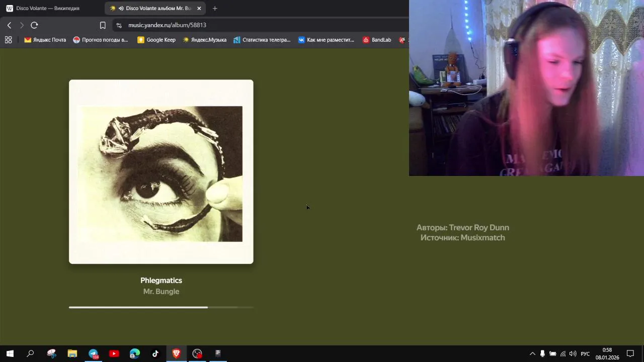
Task: Switch to Brave browser in the taskbar
Action: [176, 353]
